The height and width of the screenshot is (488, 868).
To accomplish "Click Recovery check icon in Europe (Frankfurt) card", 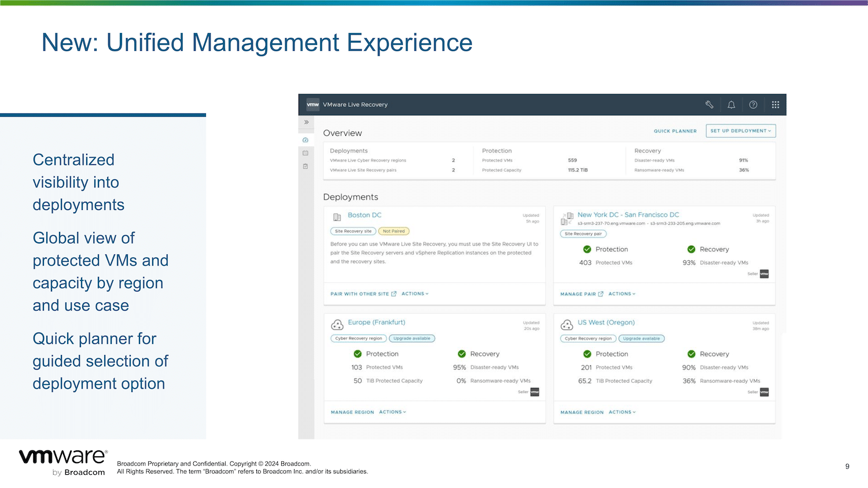I will pos(462,354).
